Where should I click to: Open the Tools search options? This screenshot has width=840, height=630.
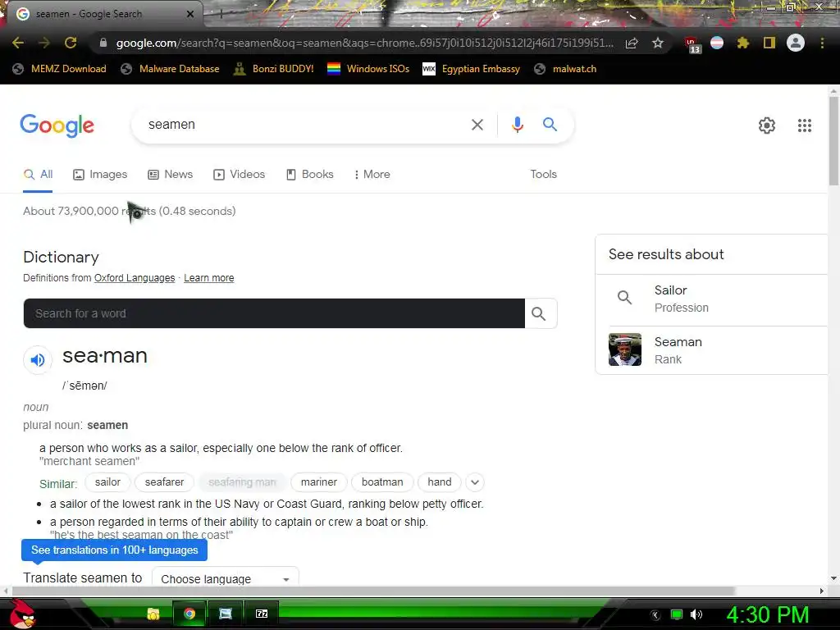[x=543, y=174]
